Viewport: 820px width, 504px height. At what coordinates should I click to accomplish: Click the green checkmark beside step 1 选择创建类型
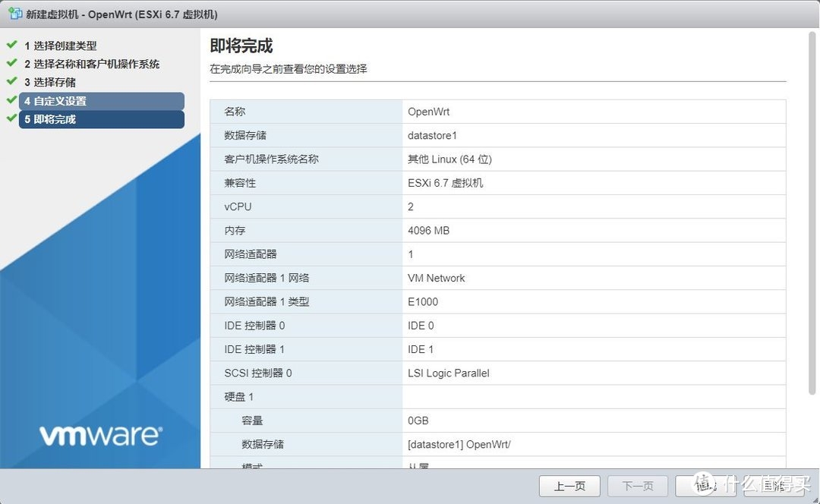[x=11, y=45]
